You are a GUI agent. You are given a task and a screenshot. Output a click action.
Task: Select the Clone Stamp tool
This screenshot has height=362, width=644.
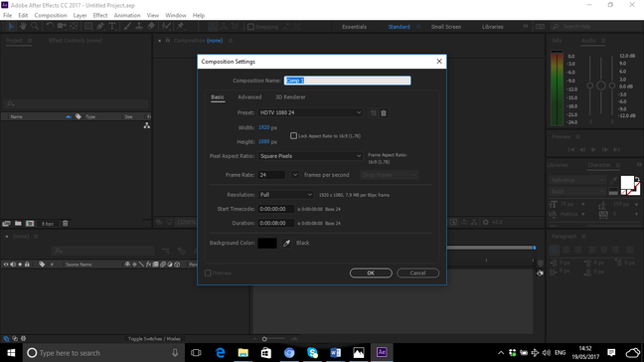139,26
